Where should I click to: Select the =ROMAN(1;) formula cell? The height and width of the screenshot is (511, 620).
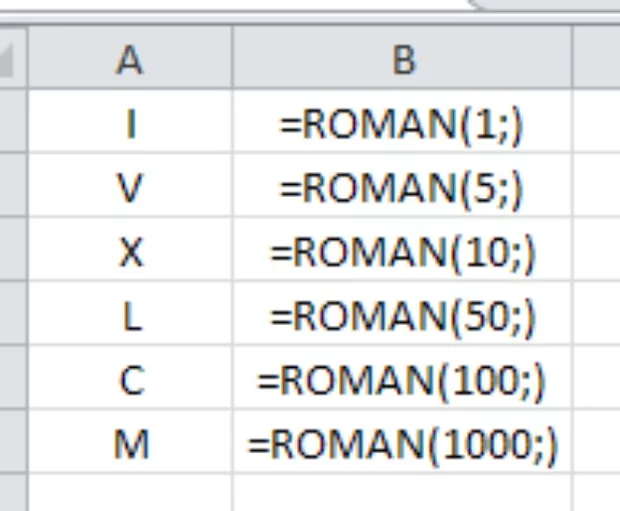(x=402, y=124)
